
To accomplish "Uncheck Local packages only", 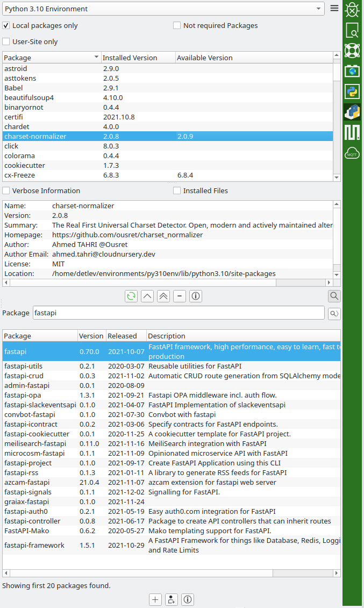I will (6, 26).
